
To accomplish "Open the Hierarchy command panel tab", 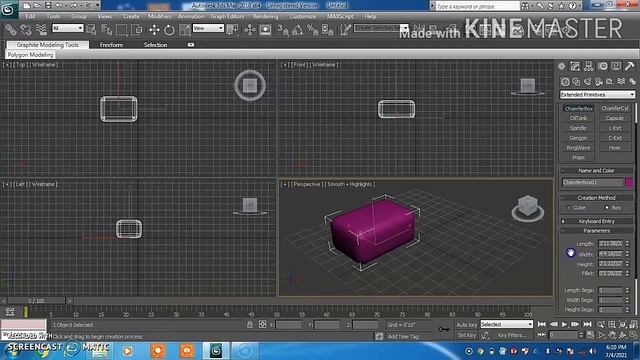I will tap(589, 66).
